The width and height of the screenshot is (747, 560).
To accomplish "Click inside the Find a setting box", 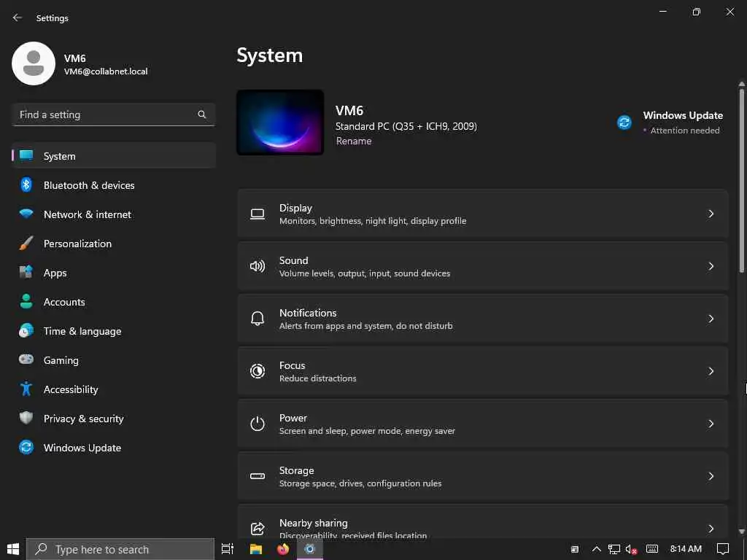I will (x=113, y=114).
